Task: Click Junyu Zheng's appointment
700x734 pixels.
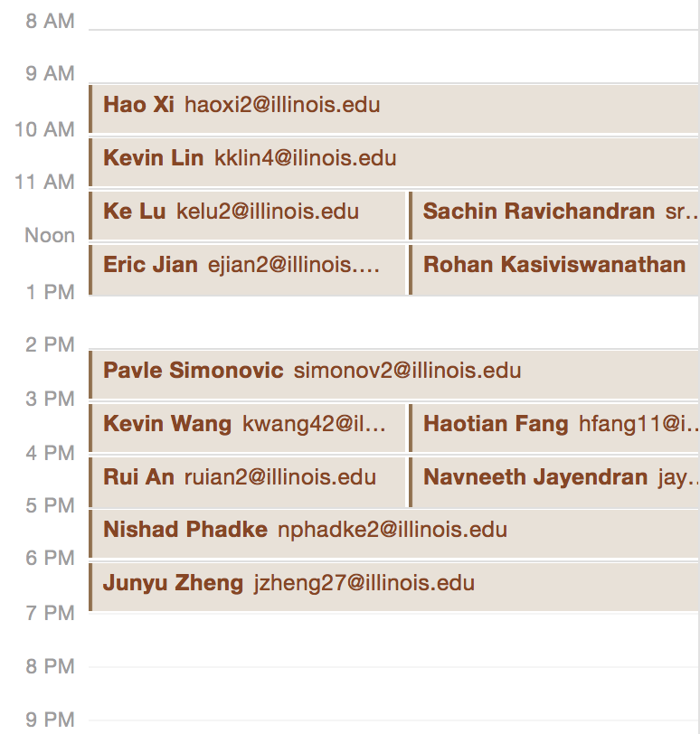Action: point(393,587)
